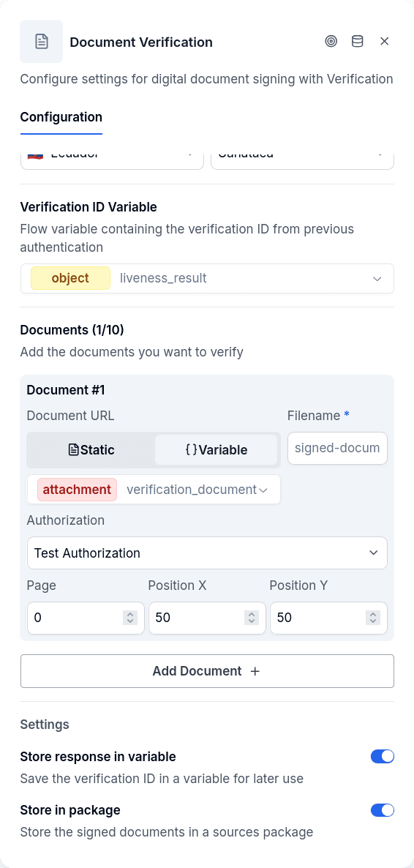Click the red attachment type badge
This screenshot has width=414, height=868.
pyautogui.click(x=77, y=490)
